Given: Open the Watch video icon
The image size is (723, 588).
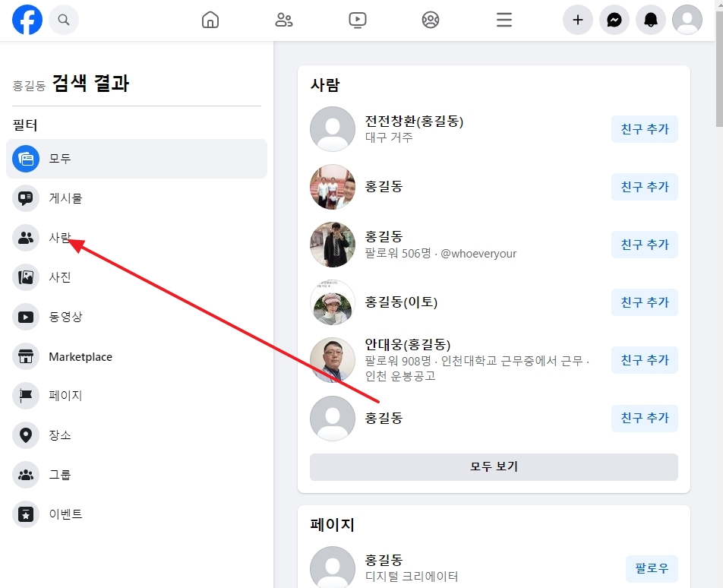Looking at the screenshot, I should 358,20.
